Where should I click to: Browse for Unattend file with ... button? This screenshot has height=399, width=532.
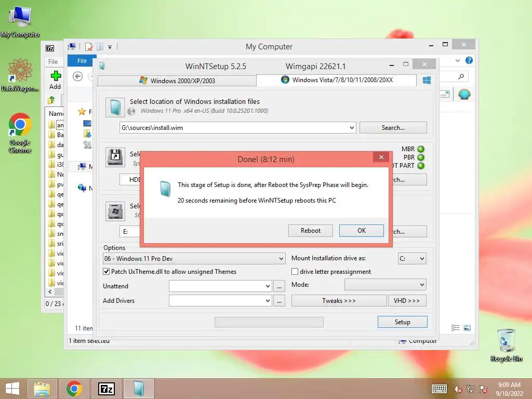[279, 286]
